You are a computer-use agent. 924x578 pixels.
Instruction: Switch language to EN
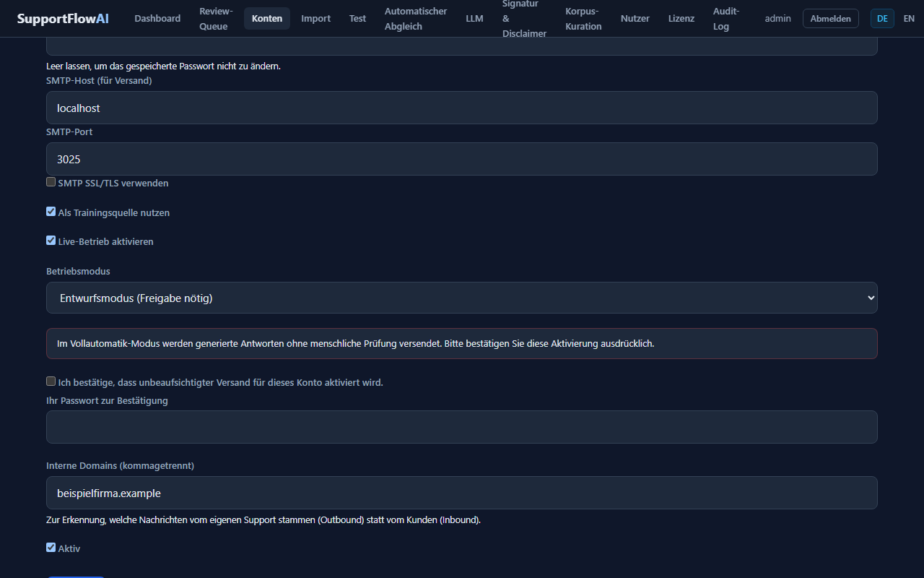click(x=909, y=19)
